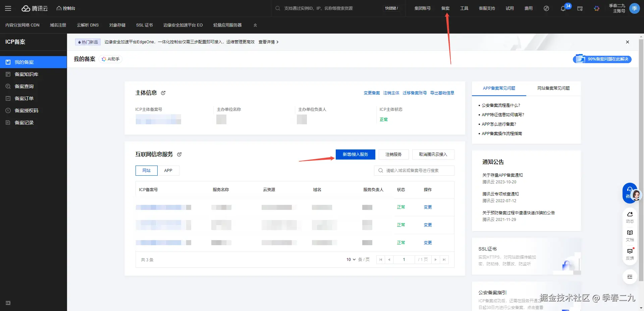644x311 pixels.
Task: Go to the previous page arrow
Action: pyautogui.click(x=389, y=260)
